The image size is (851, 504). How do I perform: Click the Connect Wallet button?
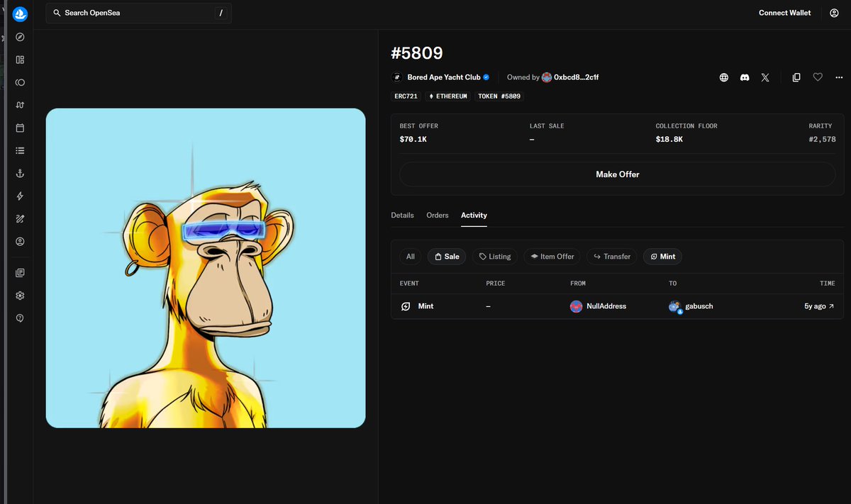[784, 13]
